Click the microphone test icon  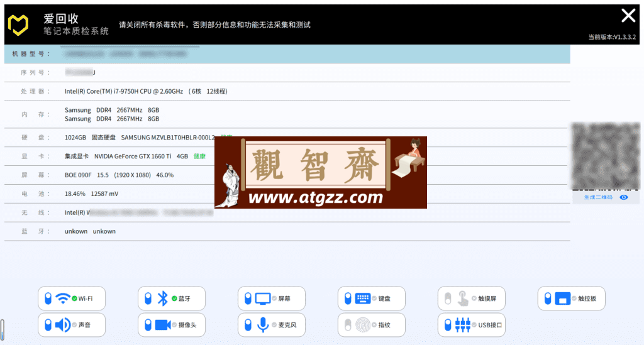263,325
